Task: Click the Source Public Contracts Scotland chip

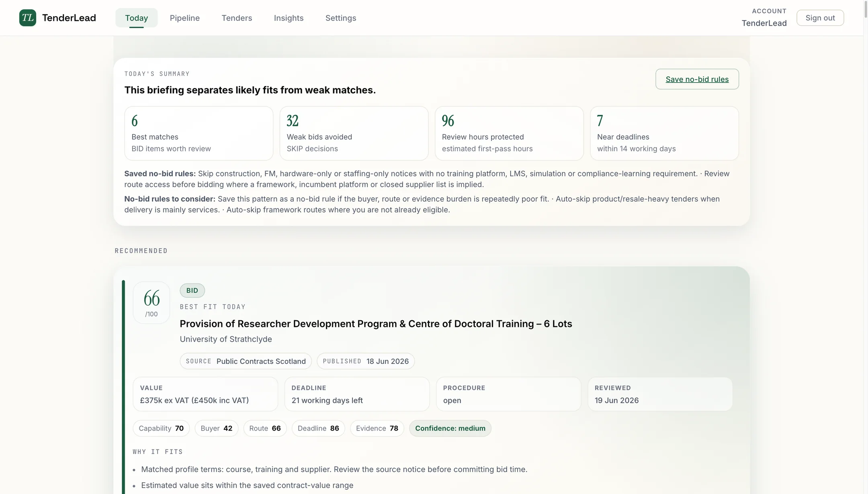Action: [246, 361]
